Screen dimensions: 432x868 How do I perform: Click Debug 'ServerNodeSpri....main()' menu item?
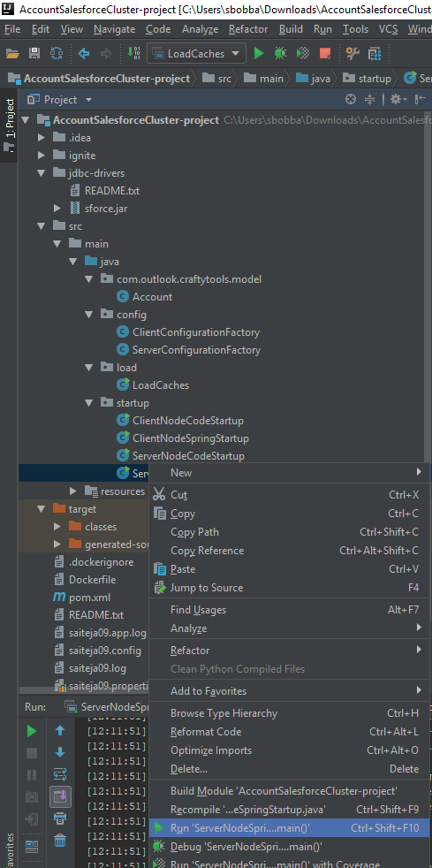[x=289, y=847]
